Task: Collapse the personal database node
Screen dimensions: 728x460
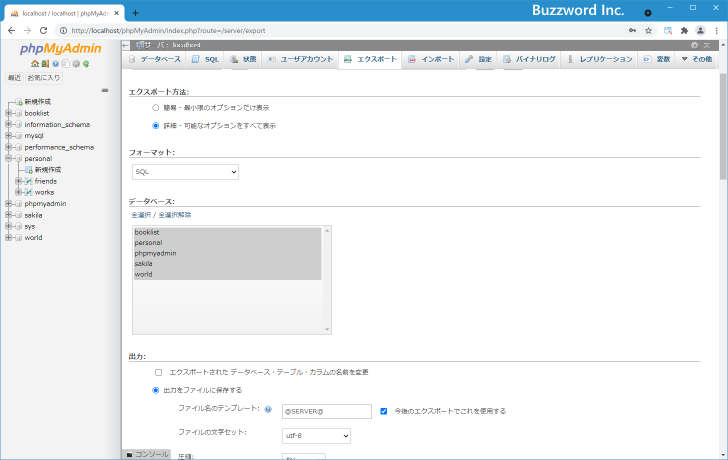Action: (x=8, y=158)
